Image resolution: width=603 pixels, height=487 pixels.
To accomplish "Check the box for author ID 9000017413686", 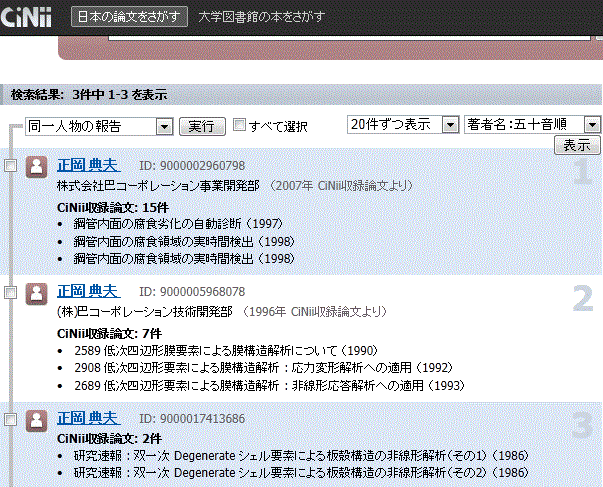I will coord(11,419).
